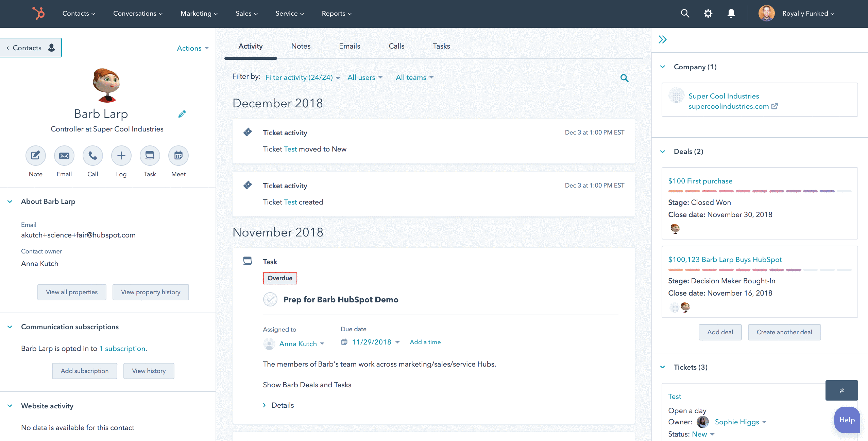Open the All users filter dropdown
Viewport: 868px width, 441px height.
(365, 77)
